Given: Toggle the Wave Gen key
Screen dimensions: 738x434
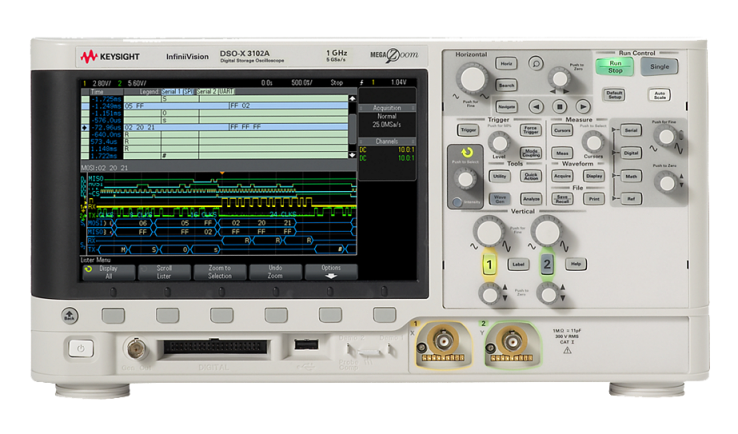Looking at the screenshot, I should 499,199.
